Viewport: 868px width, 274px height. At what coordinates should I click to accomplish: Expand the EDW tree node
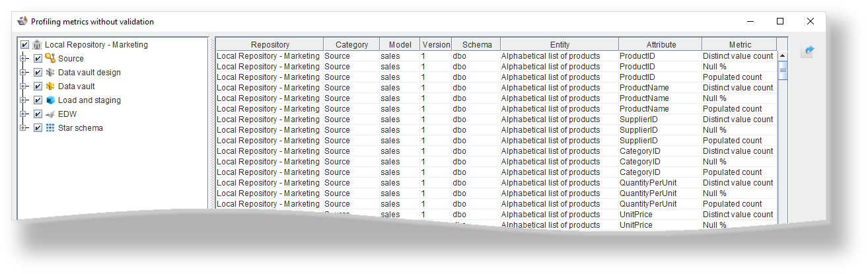click(24, 114)
